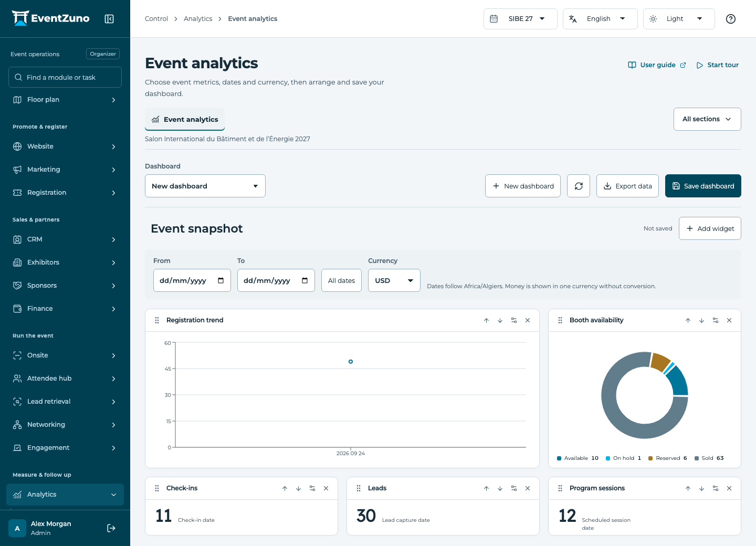Open the Light theme dropdown

click(679, 19)
